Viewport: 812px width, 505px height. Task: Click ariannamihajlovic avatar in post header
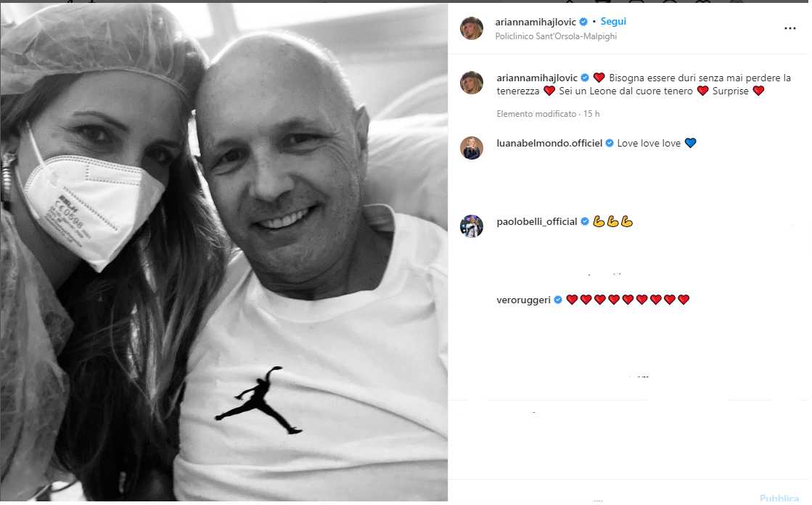471,28
